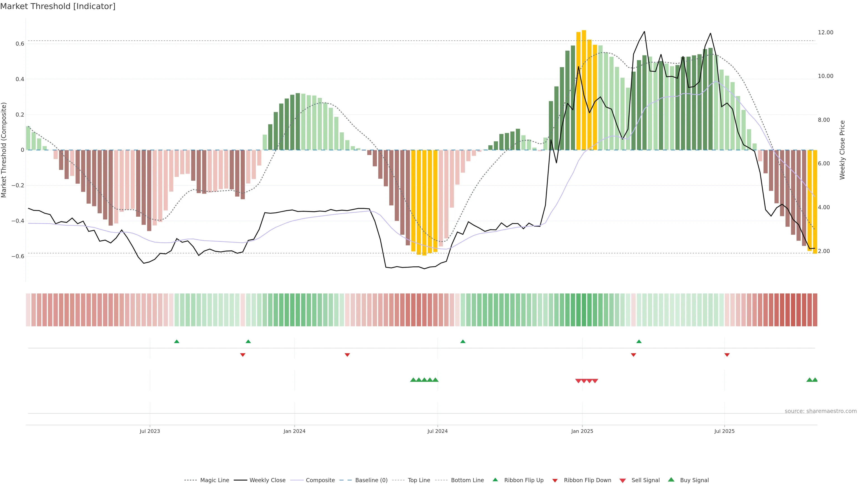Click the first Buy Signal triangle before Jul 2024
868x488 pixels.
click(413, 380)
